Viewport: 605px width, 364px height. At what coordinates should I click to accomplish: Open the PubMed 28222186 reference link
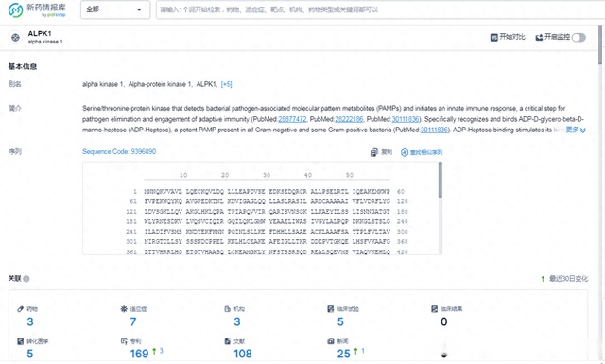click(349, 119)
